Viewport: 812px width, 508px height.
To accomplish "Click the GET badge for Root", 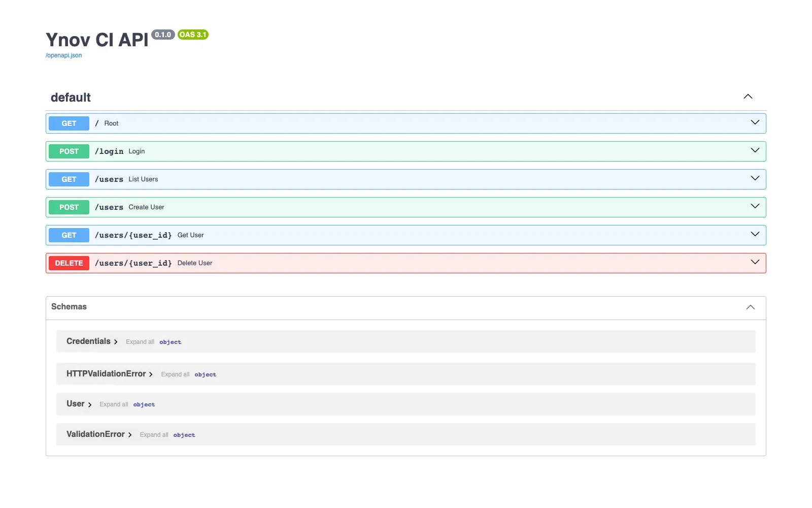I will [69, 123].
